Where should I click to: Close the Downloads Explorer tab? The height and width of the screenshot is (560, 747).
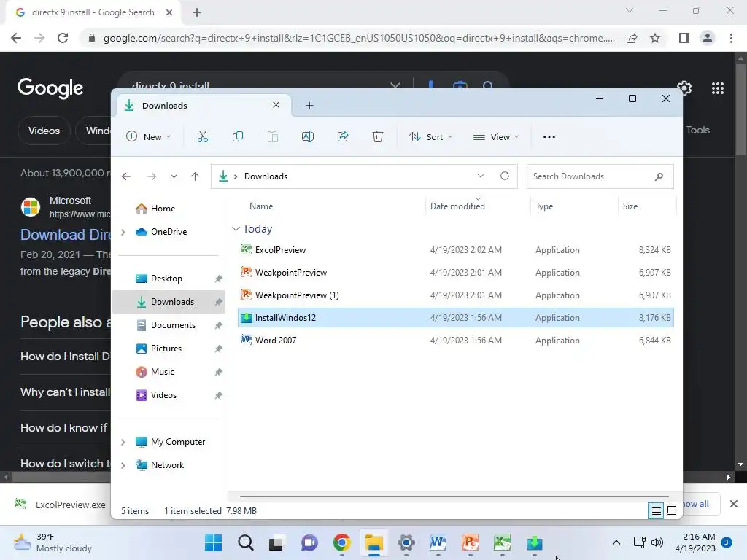pyautogui.click(x=276, y=105)
